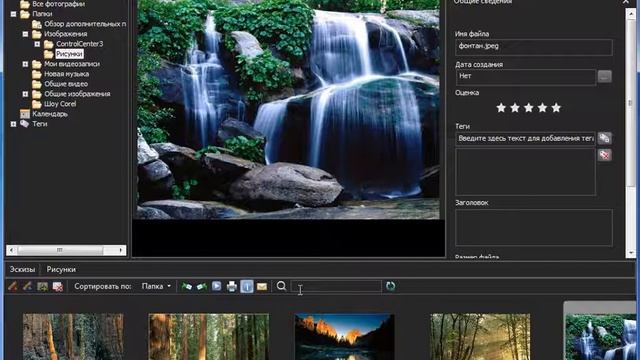
Task: Click the right arrow of tree horizontal scrollbar
Action: (121, 250)
